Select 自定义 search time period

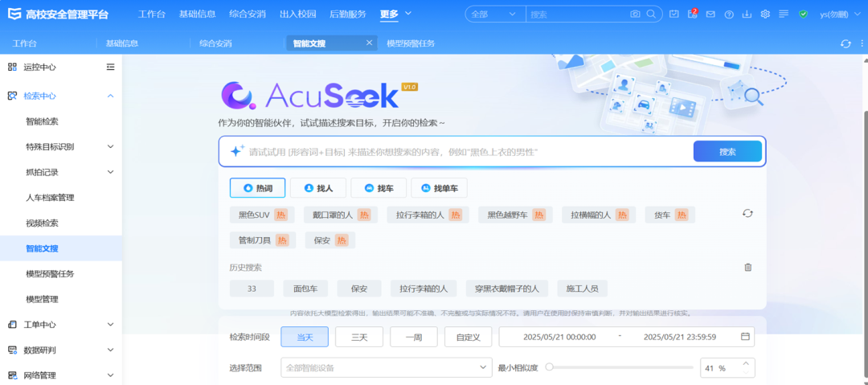[x=468, y=337]
